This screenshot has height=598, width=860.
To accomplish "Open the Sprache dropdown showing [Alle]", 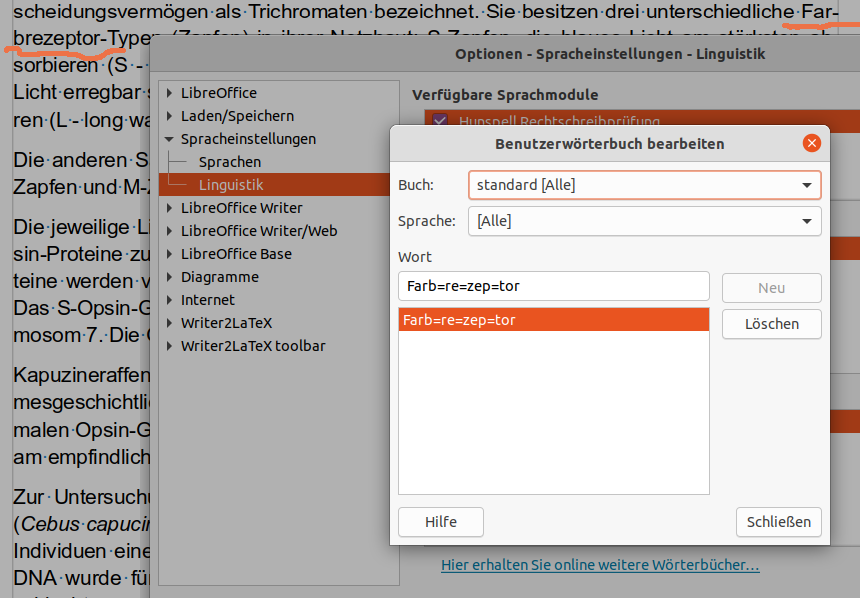I will point(644,221).
